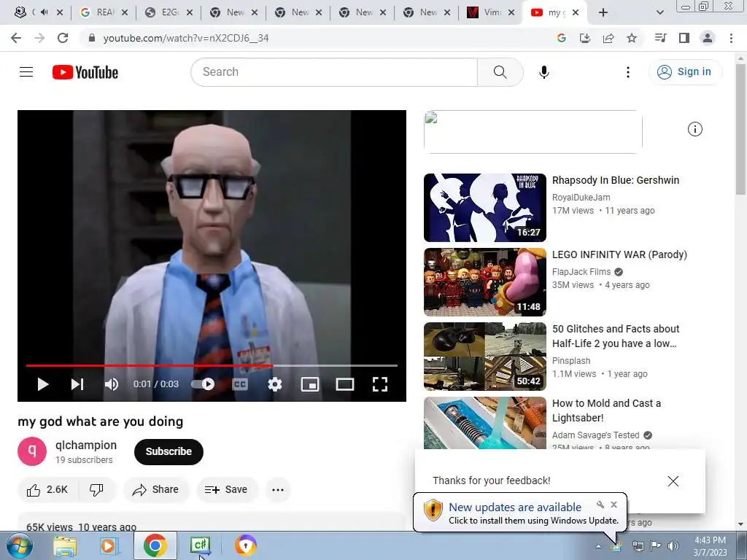This screenshot has height=560, width=747.
Task: Open Chrome three-dot menu
Action: click(x=731, y=38)
